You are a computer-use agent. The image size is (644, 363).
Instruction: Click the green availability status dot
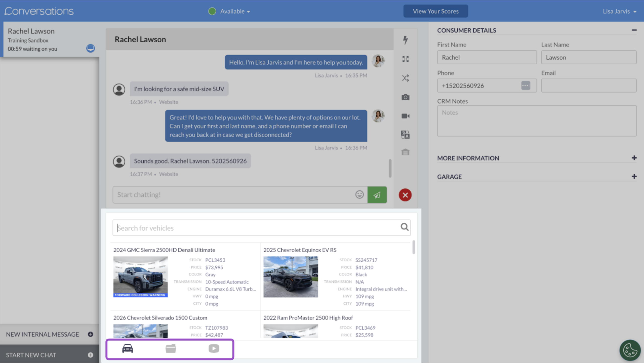click(212, 11)
